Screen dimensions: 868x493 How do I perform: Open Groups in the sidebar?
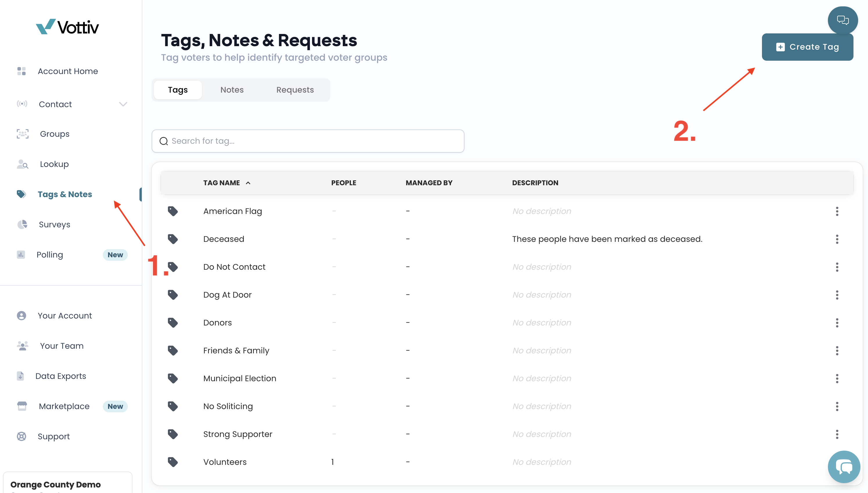55,134
